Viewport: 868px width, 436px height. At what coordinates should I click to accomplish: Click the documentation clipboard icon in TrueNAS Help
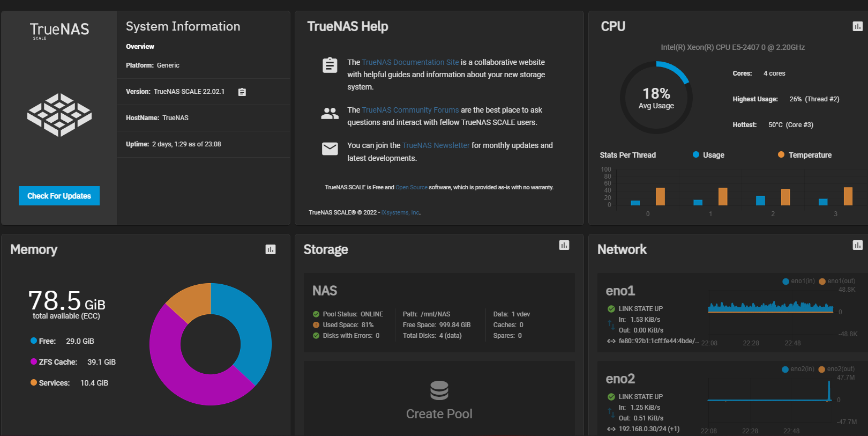click(330, 65)
